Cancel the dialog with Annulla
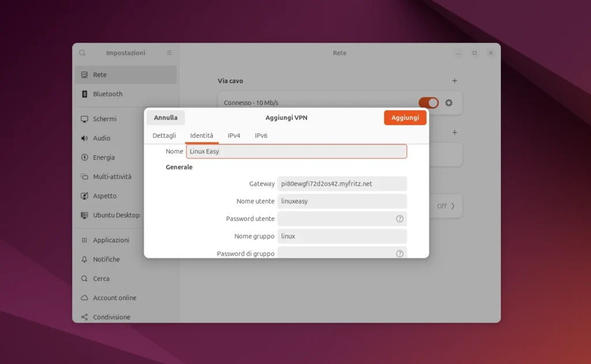Screen dimensions: 591x364 (x=166, y=117)
